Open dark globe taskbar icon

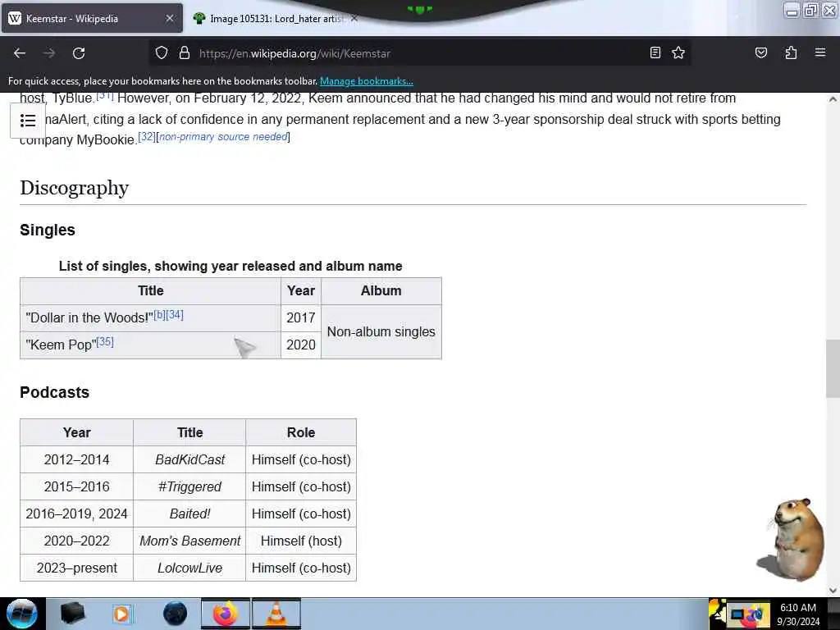(x=176, y=614)
